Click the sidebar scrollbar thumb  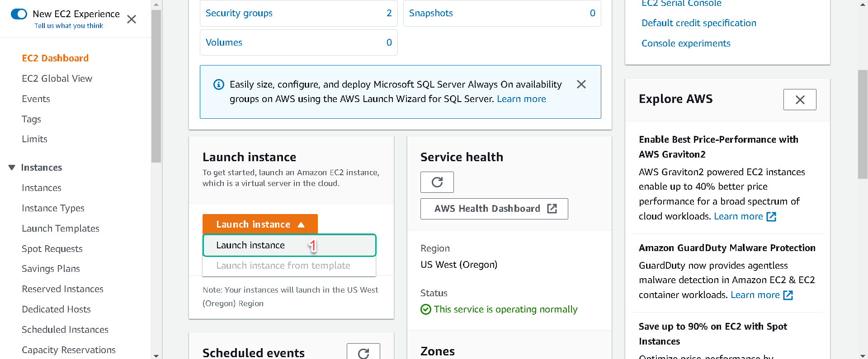pyautogui.click(x=156, y=86)
